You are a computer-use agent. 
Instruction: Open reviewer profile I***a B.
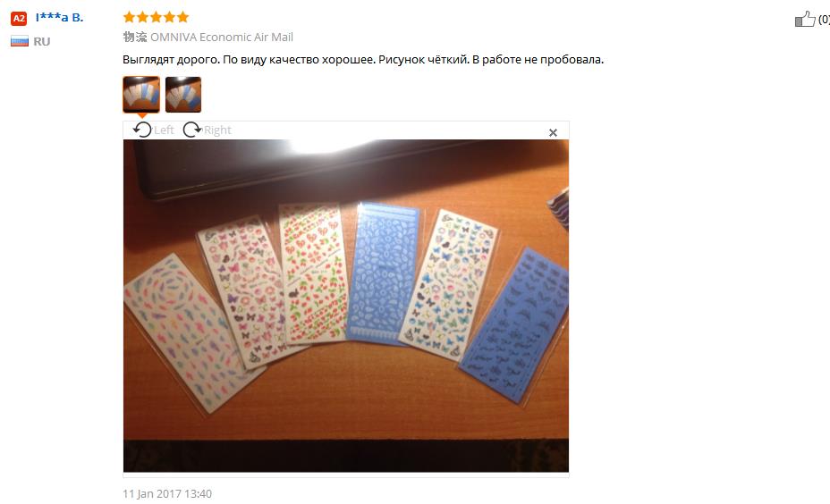(x=59, y=18)
